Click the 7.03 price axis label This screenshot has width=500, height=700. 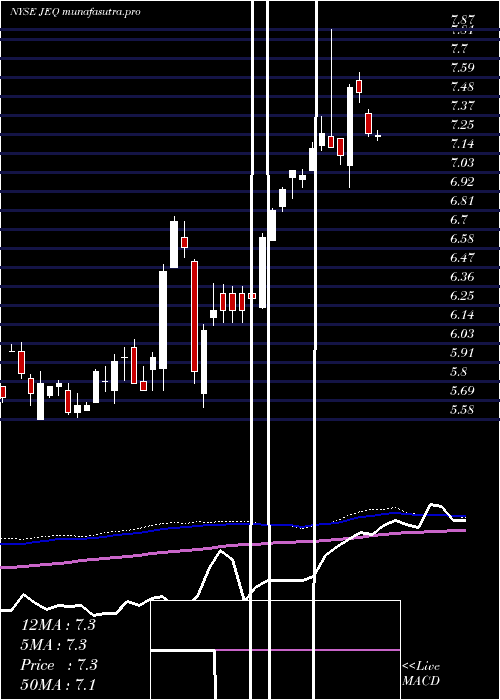click(x=462, y=163)
